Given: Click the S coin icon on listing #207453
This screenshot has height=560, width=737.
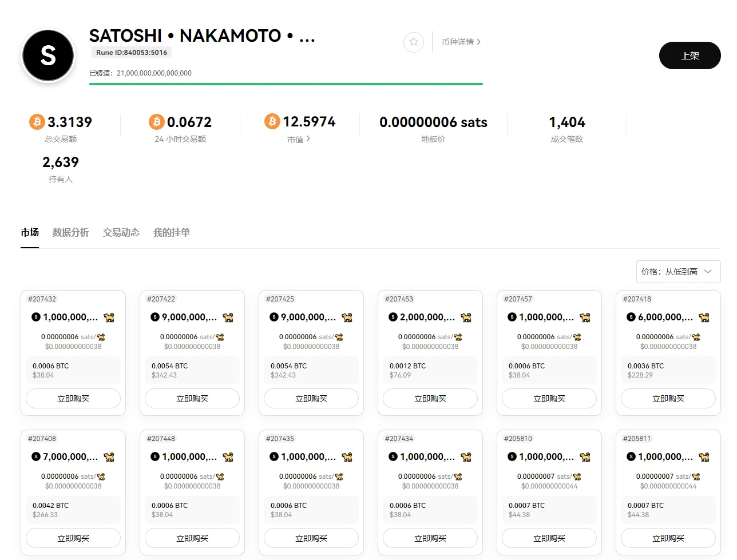Looking at the screenshot, I should tap(393, 317).
